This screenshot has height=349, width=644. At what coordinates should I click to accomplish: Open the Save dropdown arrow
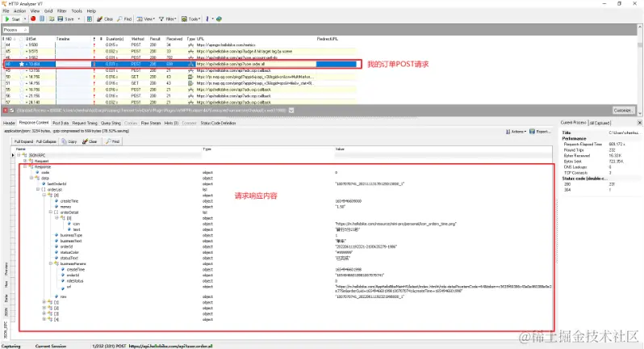click(79, 19)
